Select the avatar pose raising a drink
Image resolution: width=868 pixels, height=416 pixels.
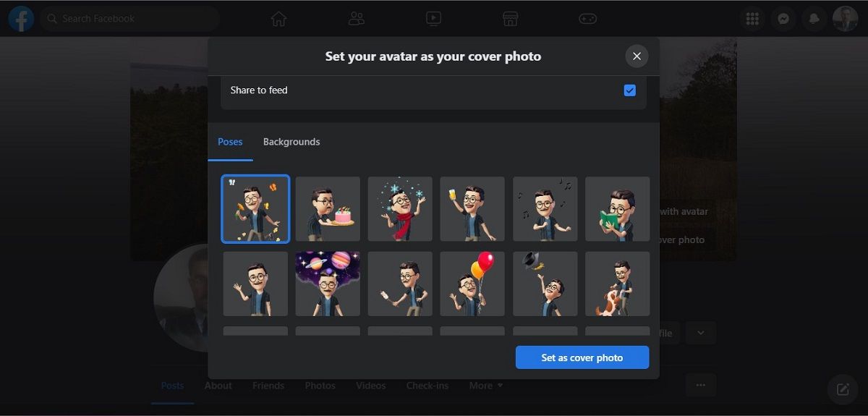tap(472, 209)
